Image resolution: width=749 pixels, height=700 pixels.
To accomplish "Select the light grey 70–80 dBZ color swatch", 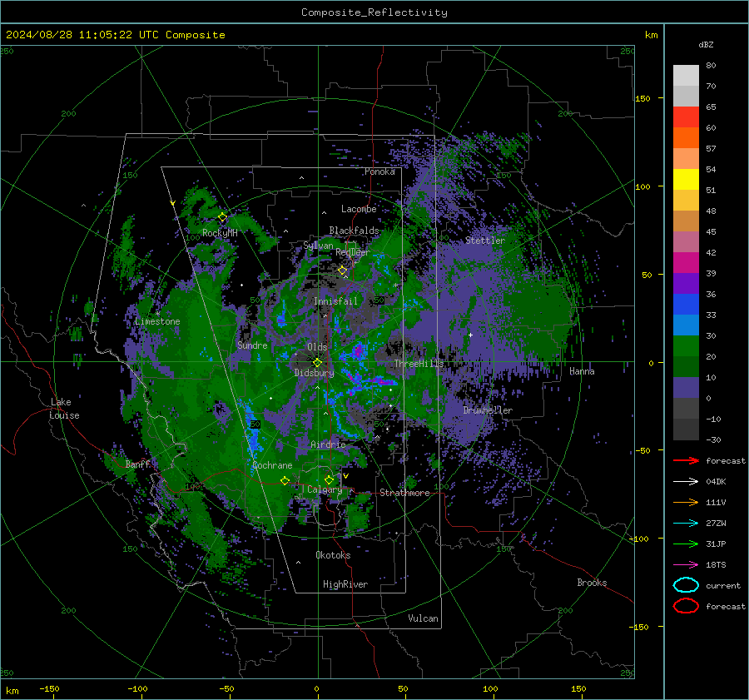I will pyautogui.click(x=686, y=76).
